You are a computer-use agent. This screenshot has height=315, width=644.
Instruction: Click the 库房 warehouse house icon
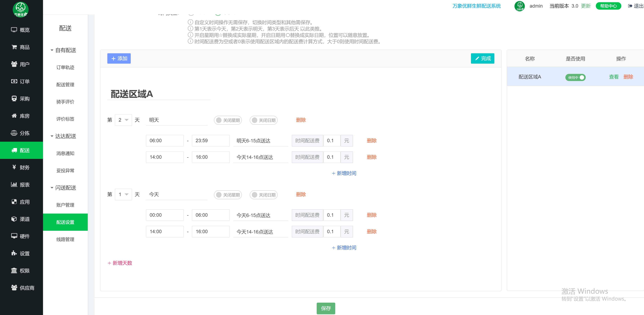click(14, 116)
